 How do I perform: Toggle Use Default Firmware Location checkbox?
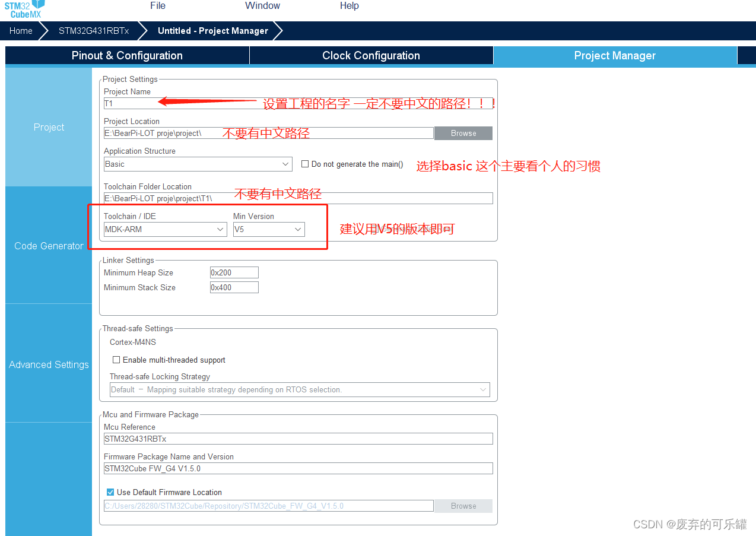point(110,492)
